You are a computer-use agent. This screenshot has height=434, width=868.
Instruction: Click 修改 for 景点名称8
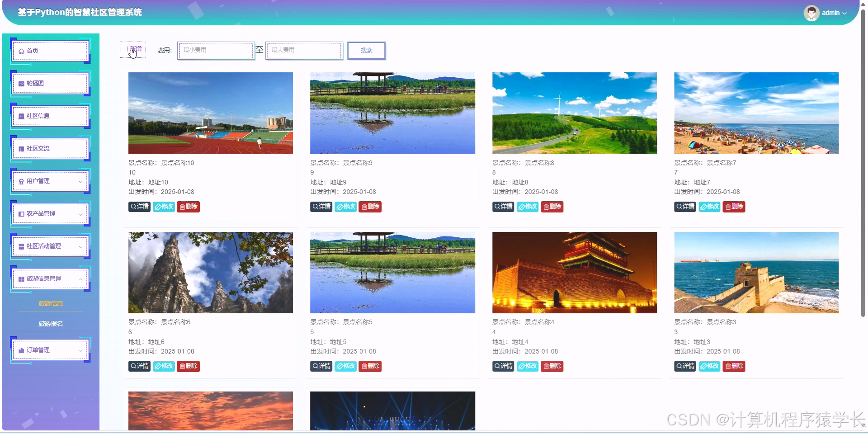(528, 207)
